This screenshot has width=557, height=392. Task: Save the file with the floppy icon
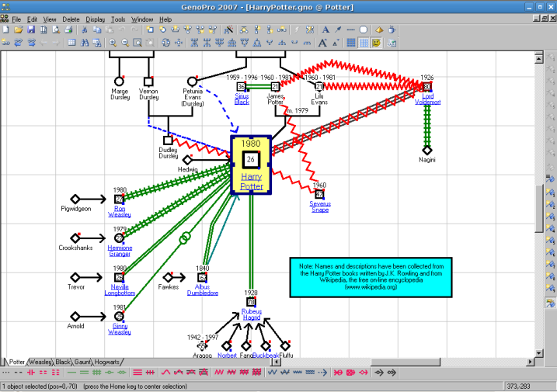pos(31,30)
